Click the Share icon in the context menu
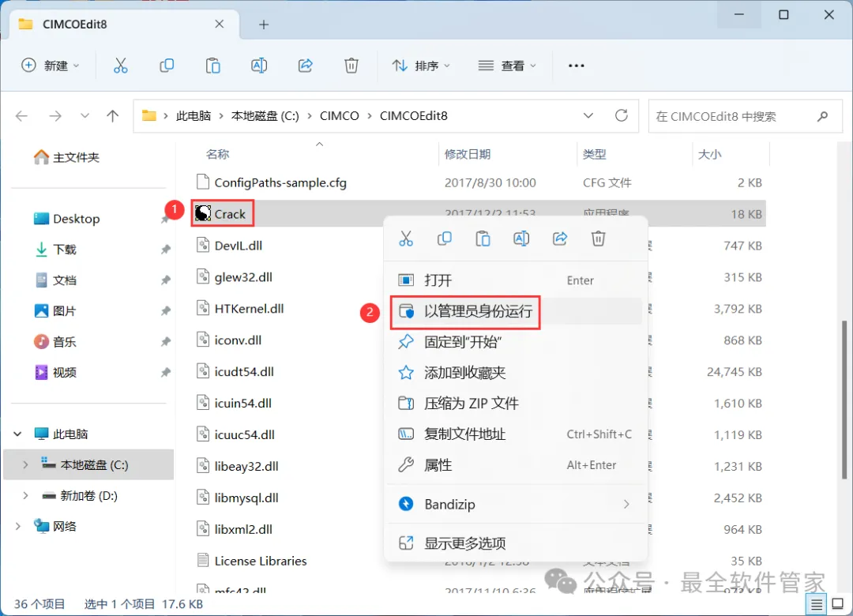This screenshot has height=616, width=853. point(560,239)
